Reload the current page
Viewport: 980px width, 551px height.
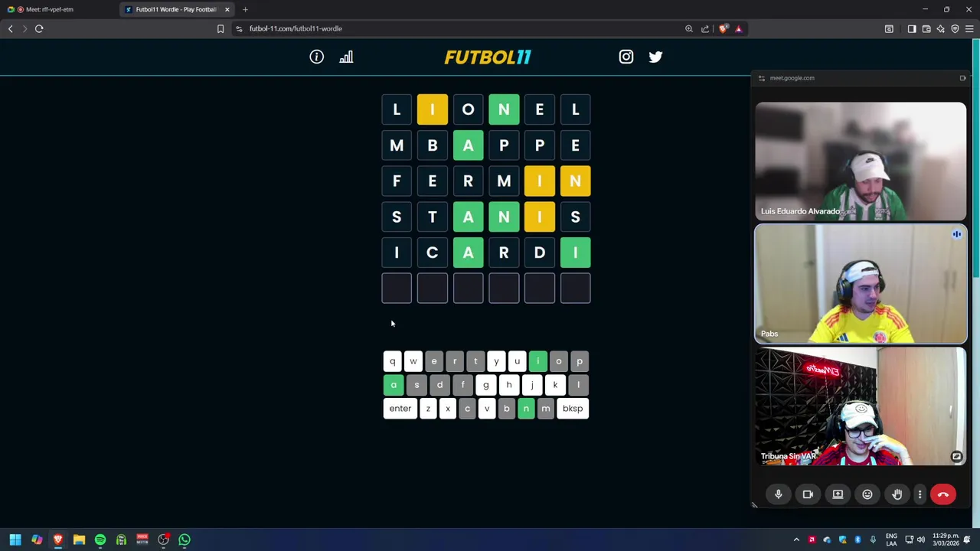click(39, 28)
